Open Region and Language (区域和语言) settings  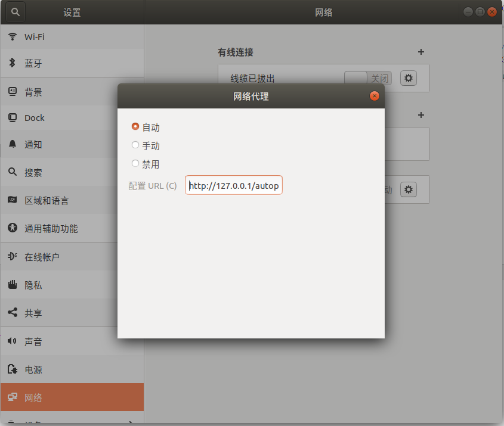[x=72, y=201]
